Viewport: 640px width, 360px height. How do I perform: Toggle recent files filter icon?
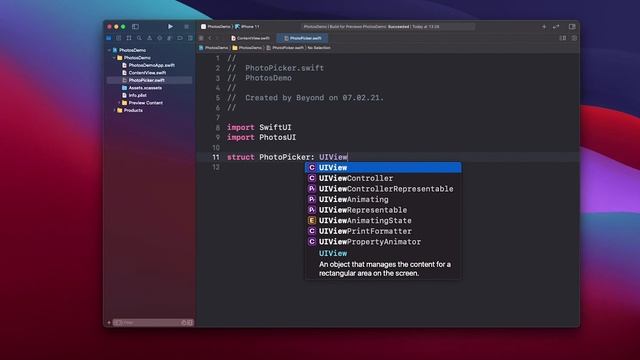[184, 322]
